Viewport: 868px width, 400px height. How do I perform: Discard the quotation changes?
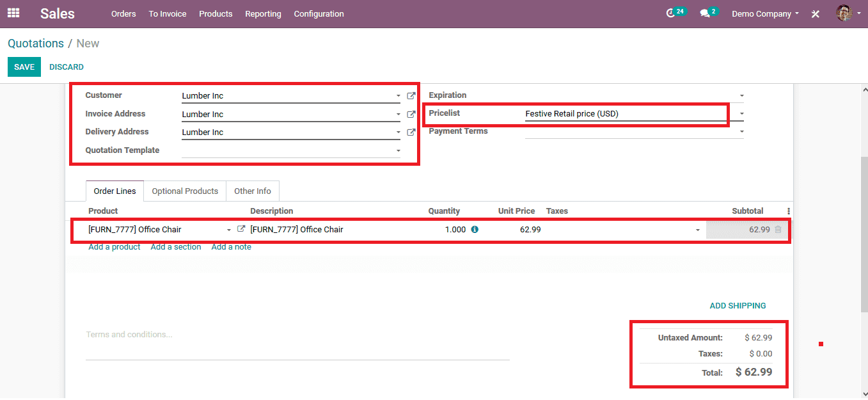coord(67,67)
